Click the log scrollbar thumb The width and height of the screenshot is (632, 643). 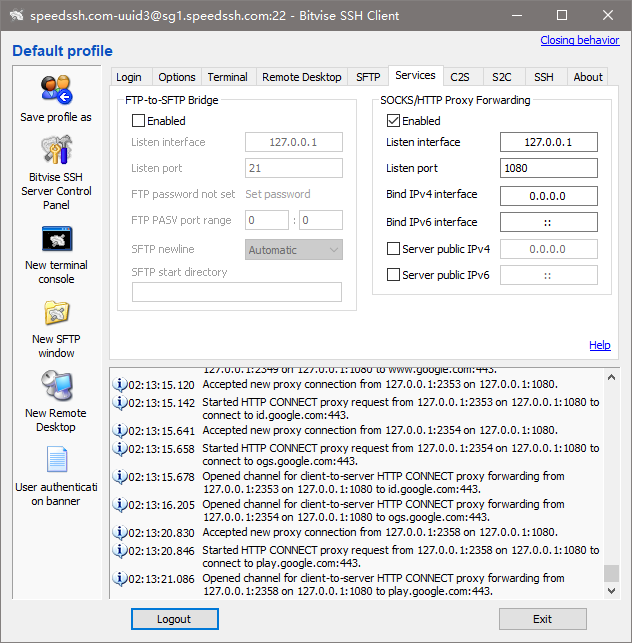point(611,573)
